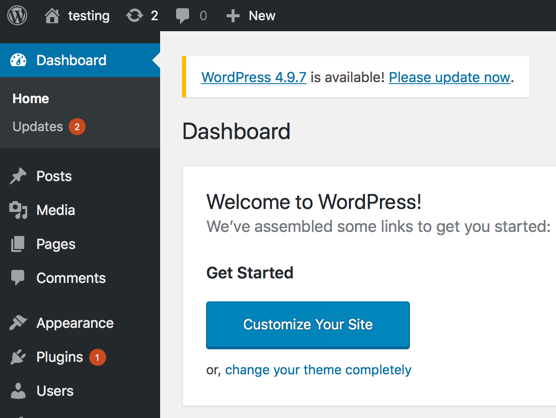Click the Posts pushpin icon
This screenshot has width=556, height=418.
point(18,176)
